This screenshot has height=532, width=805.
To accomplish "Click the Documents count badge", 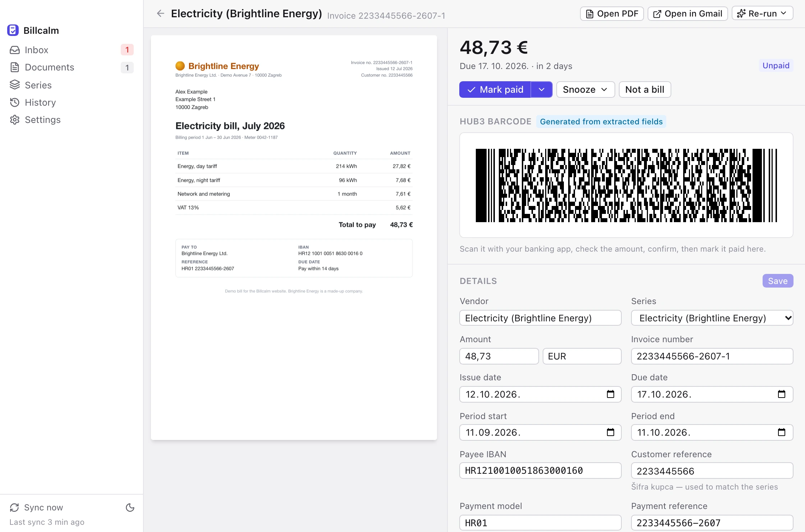I will click(127, 67).
